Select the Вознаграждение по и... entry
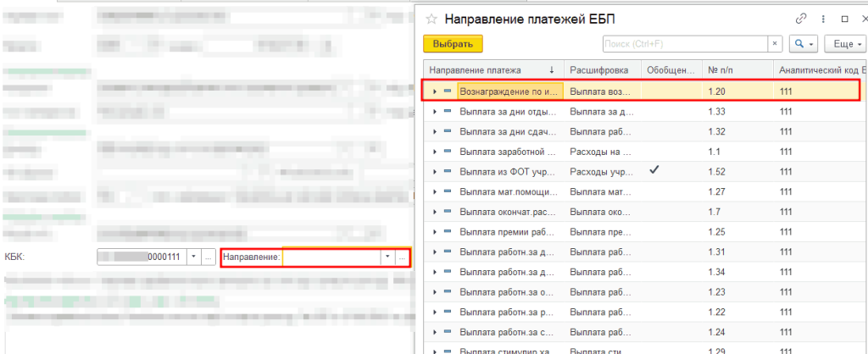868x354 pixels. point(509,91)
